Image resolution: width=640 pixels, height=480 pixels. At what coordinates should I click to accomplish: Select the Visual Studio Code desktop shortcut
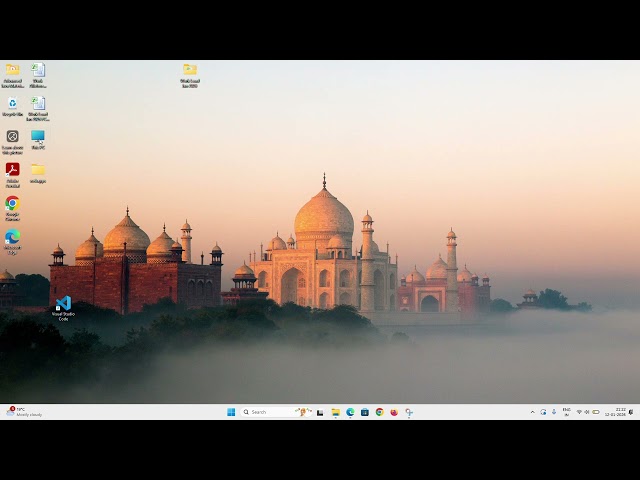click(x=63, y=308)
